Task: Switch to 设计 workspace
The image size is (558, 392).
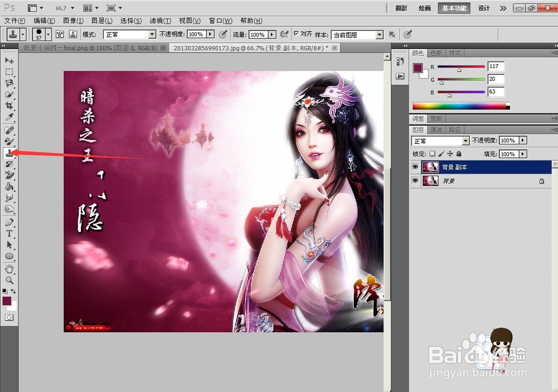Action: point(484,8)
